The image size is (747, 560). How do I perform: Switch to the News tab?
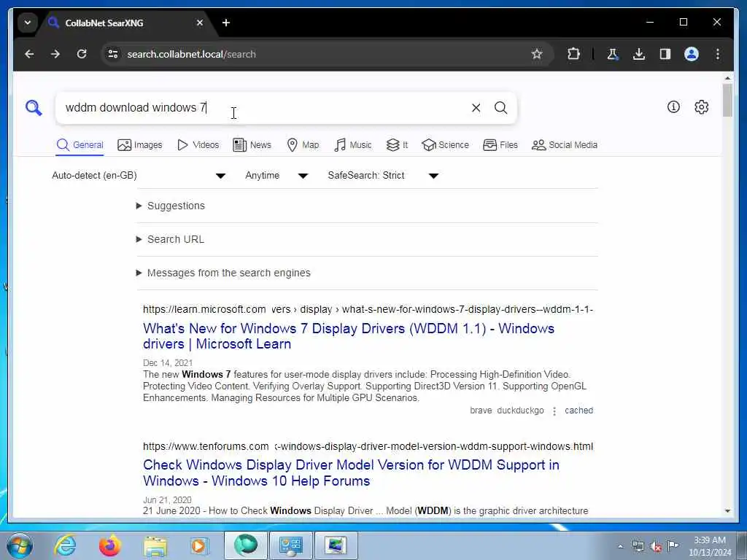click(252, 145)
